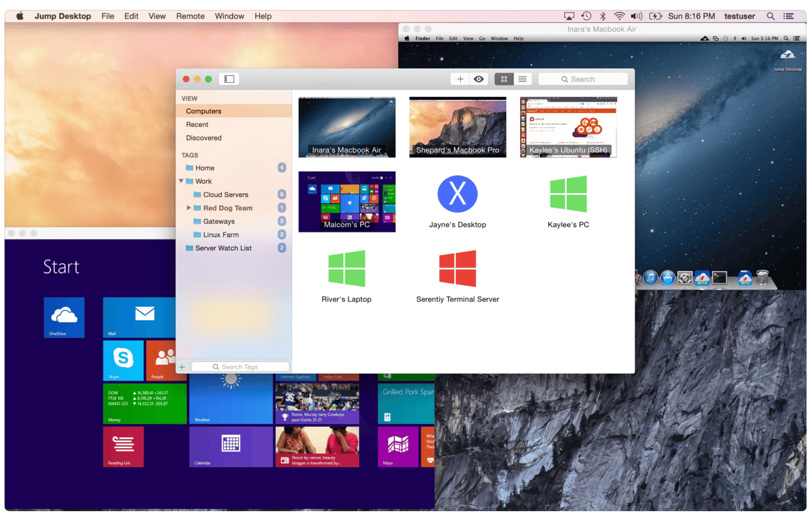Viewport: 812px width, 517px height.
Task: Open Reading List tile on Windows Start
Action: point(124,447)
